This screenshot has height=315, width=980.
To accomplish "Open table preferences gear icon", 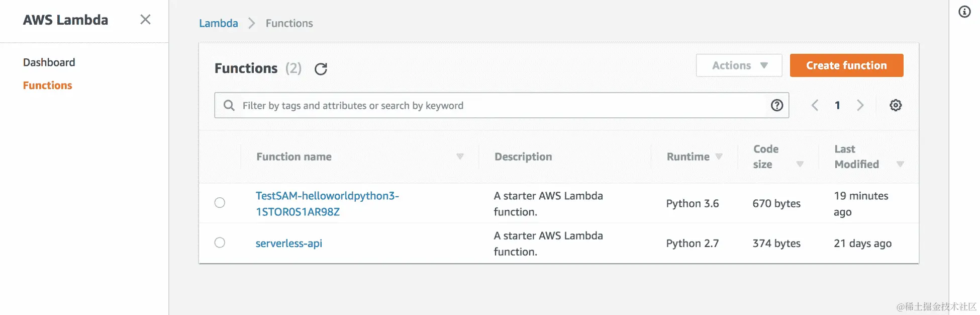I will [895, 105].
